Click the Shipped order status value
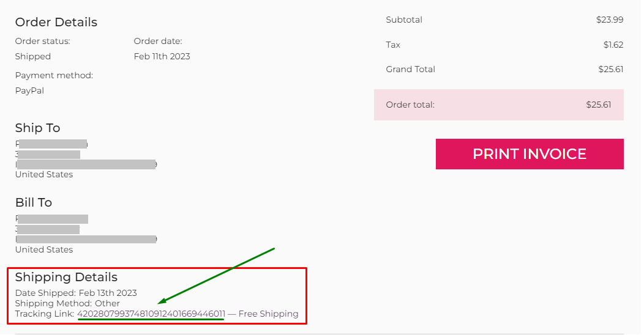 [x=33, y=56]
